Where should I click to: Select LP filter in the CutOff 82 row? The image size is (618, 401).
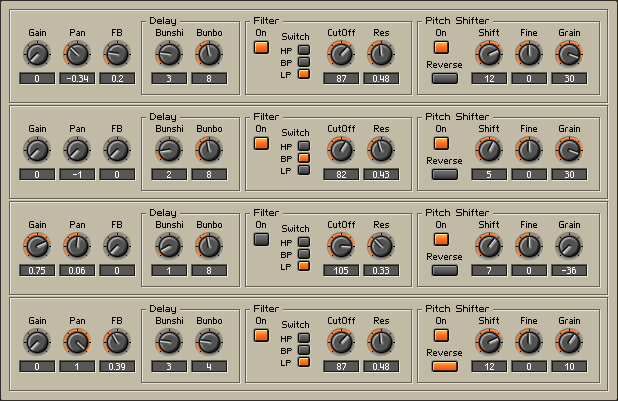click(x=304, y=170)
